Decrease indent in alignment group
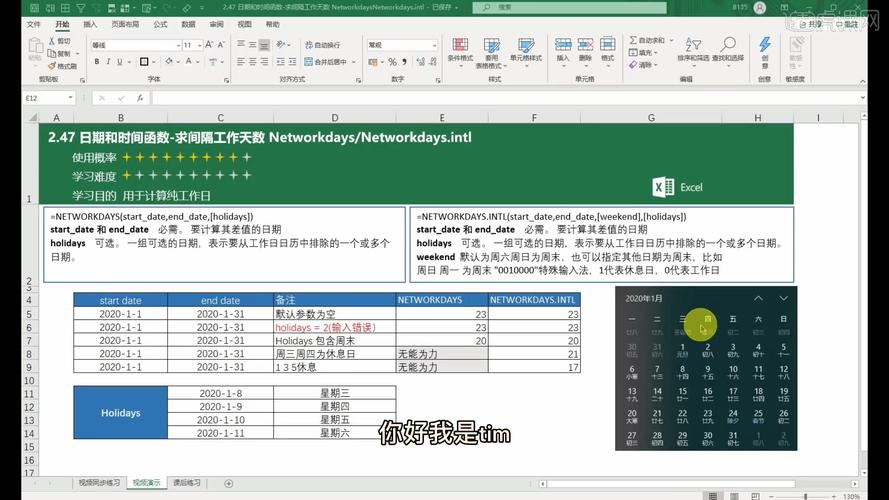The height and width of the screenshot is (500, 889). [x=281, y=62]
